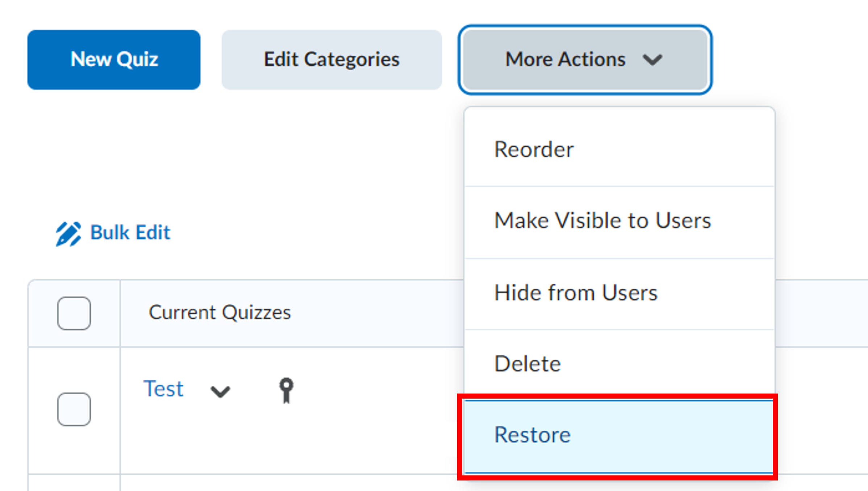This screenshot has width=868, height=491.
Task: Click the key icon beside Test
Action: (x=286, y=390)
